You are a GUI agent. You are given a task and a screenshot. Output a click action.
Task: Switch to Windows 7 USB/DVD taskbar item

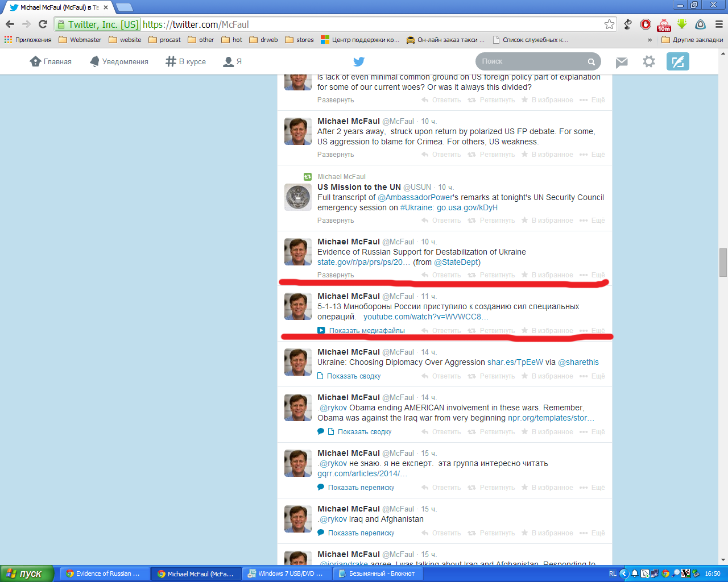click(x=286, y=573)
